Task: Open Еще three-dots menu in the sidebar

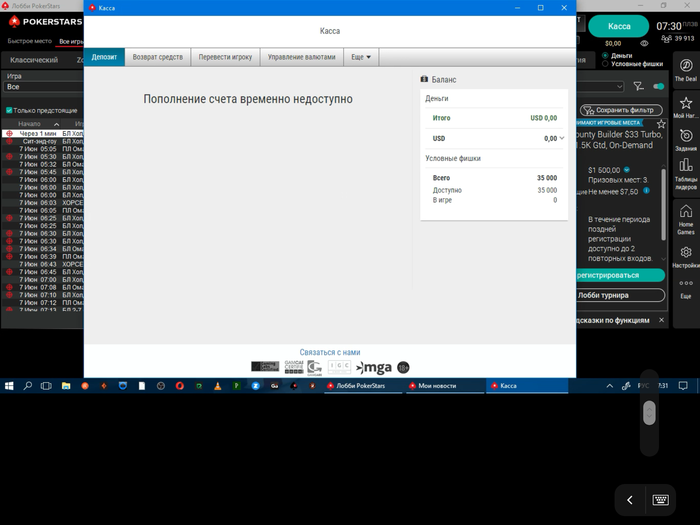Action: 686,288
